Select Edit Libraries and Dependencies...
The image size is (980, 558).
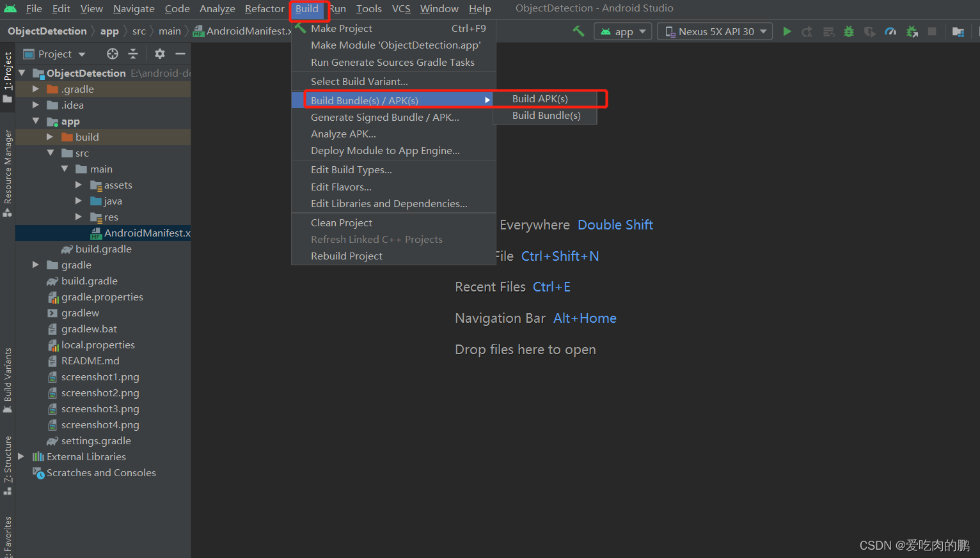click(x=393, y=203)
